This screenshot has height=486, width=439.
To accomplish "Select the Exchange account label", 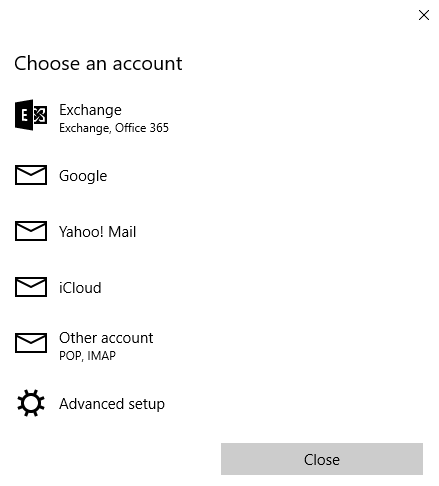I will pyautogui.click(x=90, y=110).
